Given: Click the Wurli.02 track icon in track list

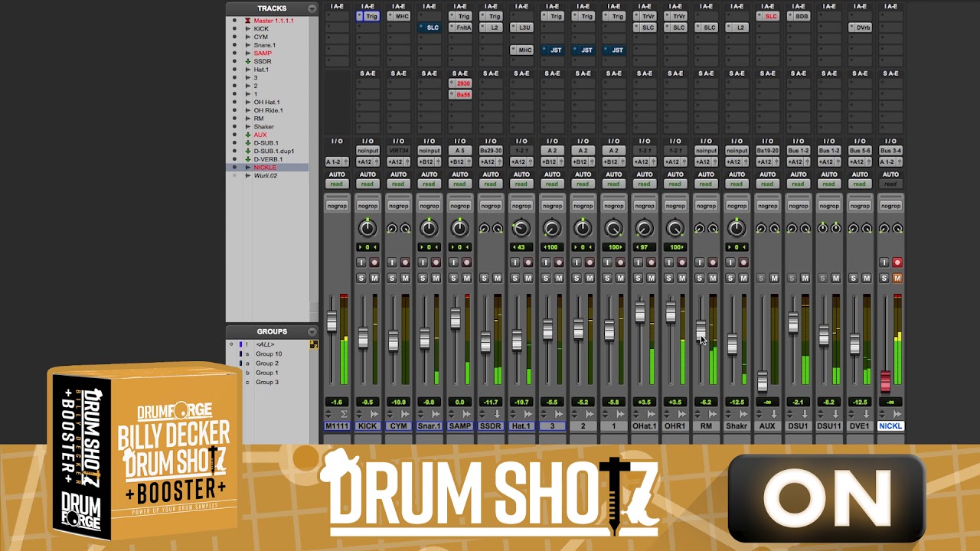Looking at the screenshot, I should [248, 176].
